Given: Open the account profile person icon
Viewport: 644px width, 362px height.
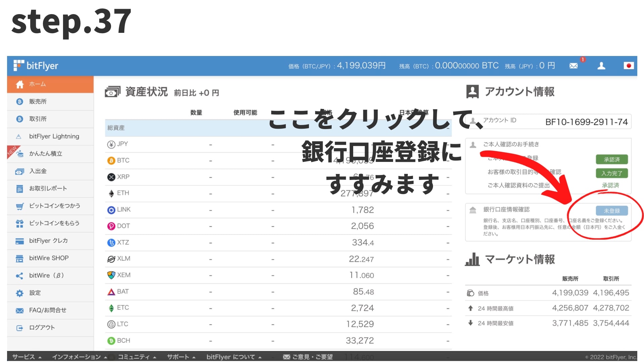Looking at the screenshot, I should 601,66.
